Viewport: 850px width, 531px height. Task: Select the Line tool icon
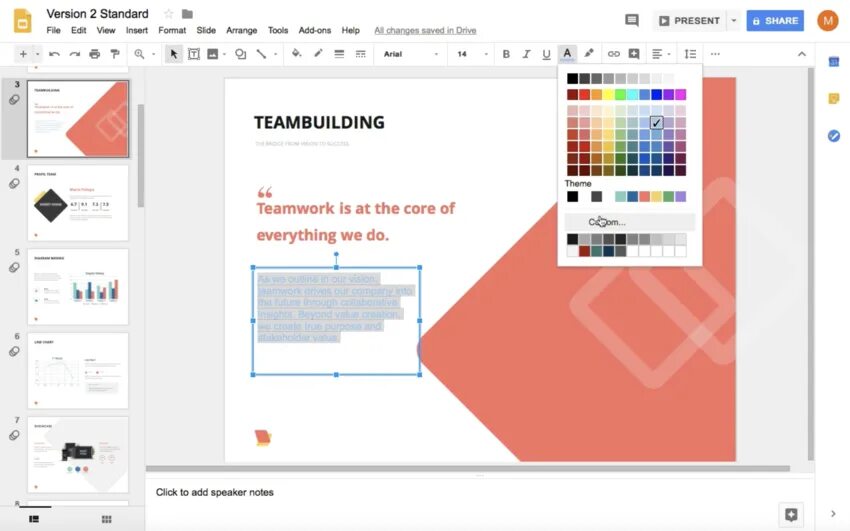261,54
